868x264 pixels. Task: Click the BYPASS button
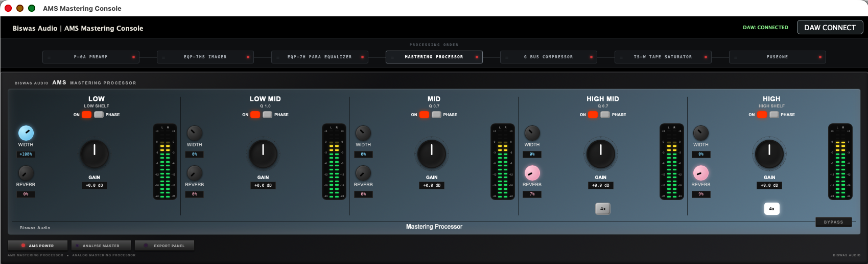pyautogui.click(x=833, y=222)
